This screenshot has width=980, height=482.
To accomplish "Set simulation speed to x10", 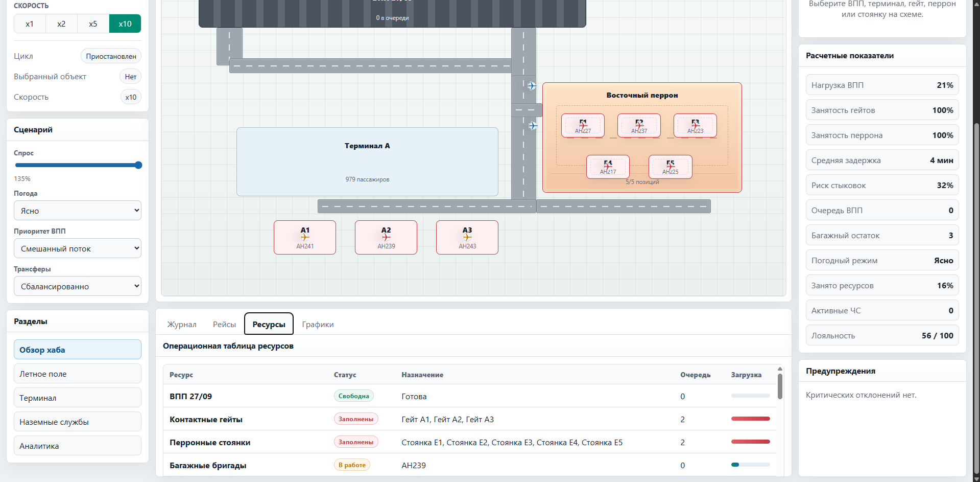I will (x=125, y=24).
